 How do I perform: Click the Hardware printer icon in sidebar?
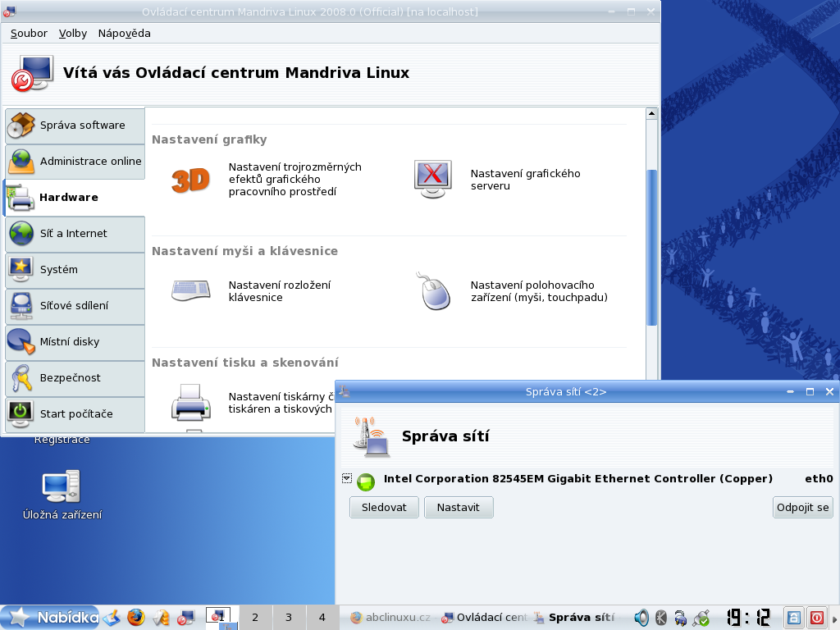[x=21, y=198]
